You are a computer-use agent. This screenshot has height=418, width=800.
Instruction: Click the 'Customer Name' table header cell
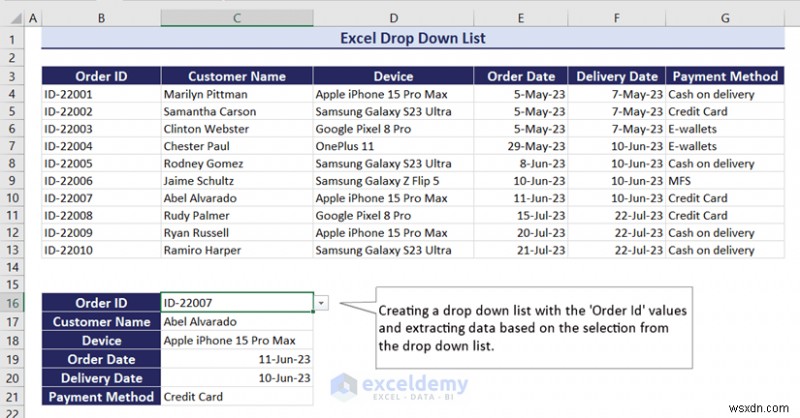click(237, 76)
